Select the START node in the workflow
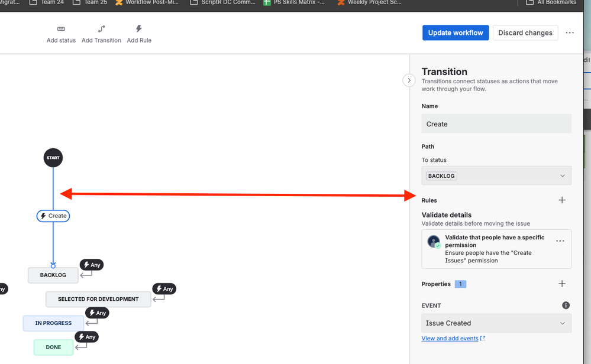Viewport: 591px width, 364px height. pyautogui.click(x=53, y=157)
